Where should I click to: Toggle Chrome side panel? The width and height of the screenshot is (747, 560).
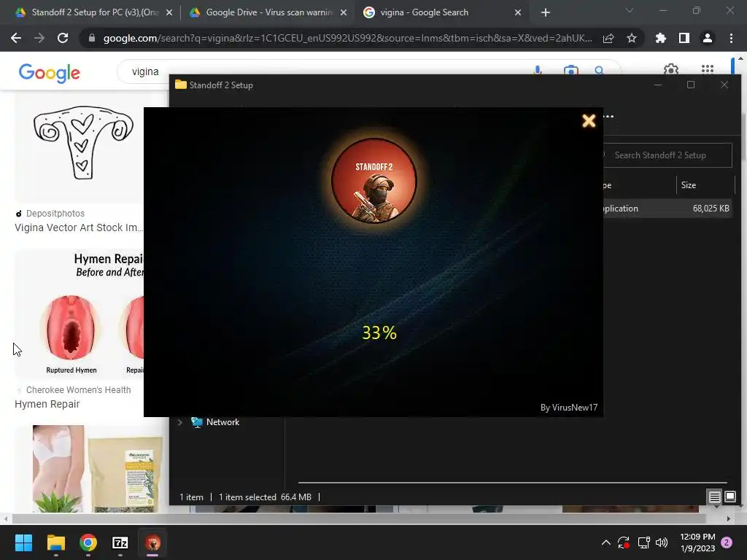[684, 38]
